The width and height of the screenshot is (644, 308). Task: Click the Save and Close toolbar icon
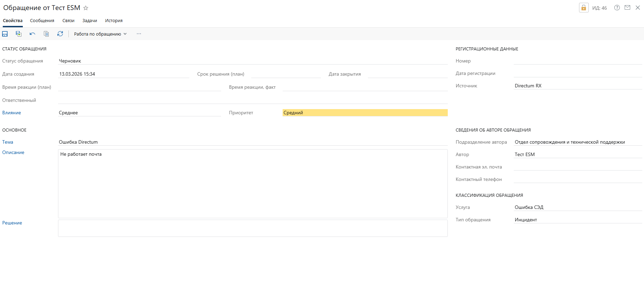pos(19,34)
